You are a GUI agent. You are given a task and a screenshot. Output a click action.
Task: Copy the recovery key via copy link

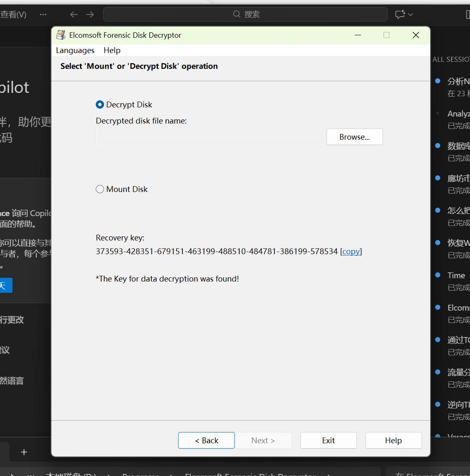(351, 251)
